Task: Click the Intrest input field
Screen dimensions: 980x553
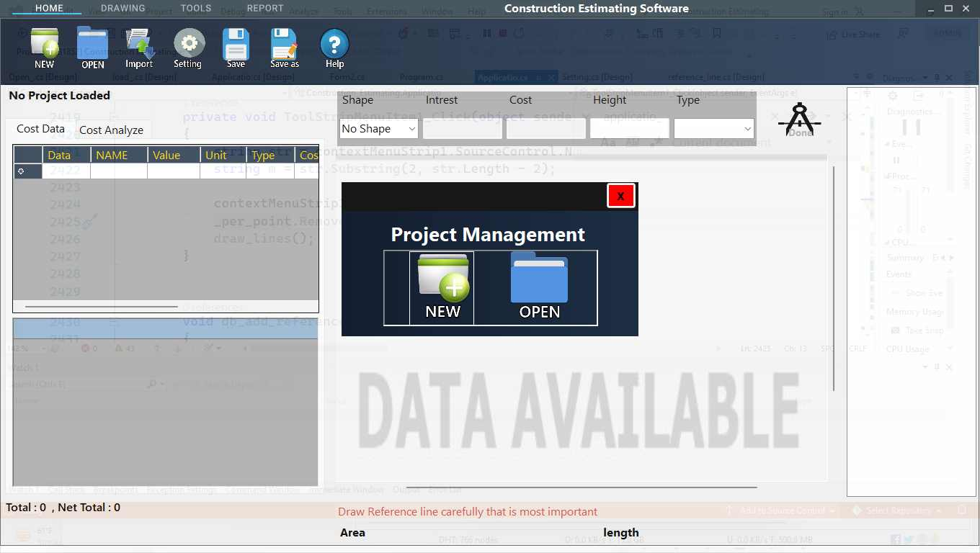Action: pos(463,129)
